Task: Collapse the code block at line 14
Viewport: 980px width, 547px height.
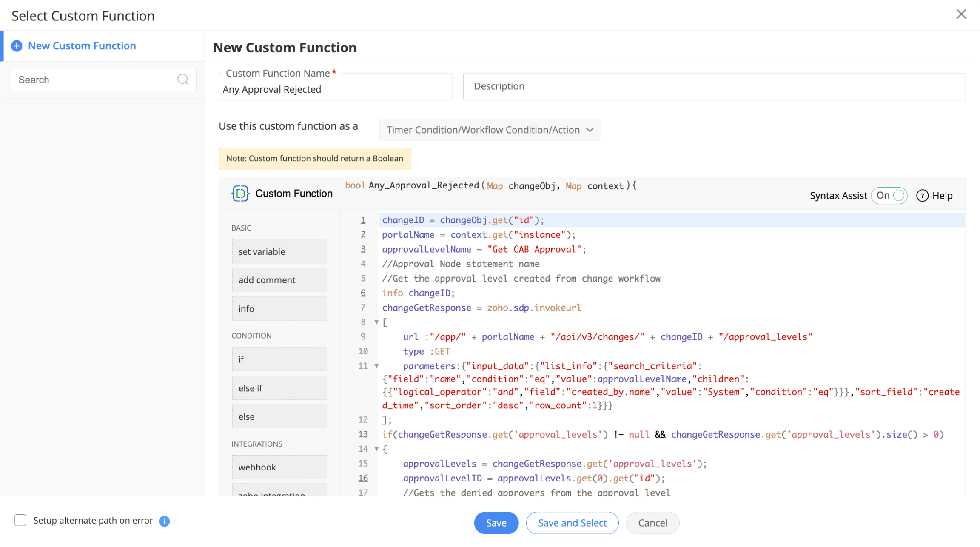Action: click(x=376, y=449)
